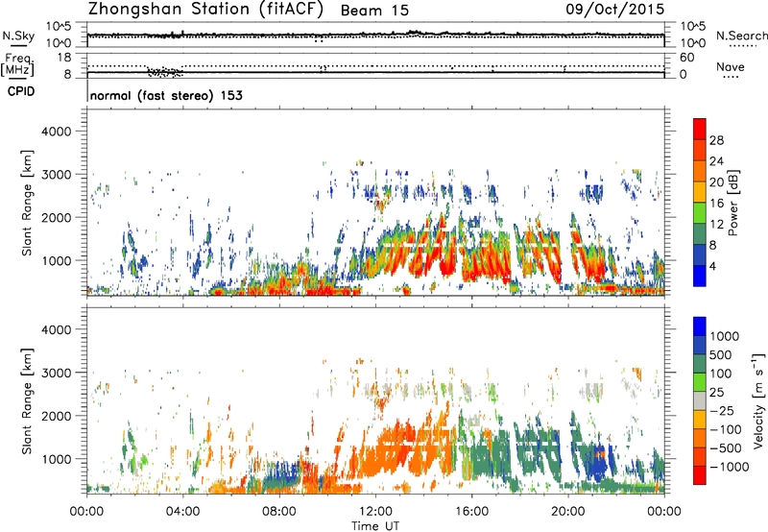Click the '-100' label on the velocity colorbar
The width and height of the screenshot is (768, 532).
726,429
